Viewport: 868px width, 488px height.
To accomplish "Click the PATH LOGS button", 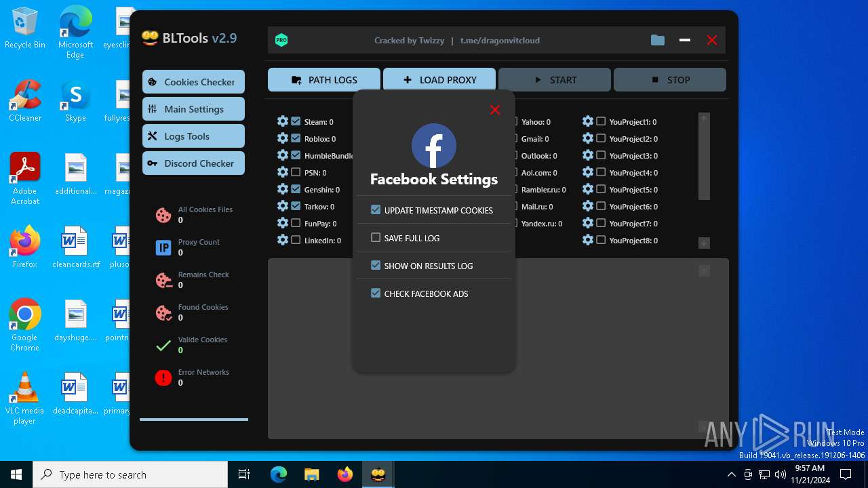I will click(324, 79).
